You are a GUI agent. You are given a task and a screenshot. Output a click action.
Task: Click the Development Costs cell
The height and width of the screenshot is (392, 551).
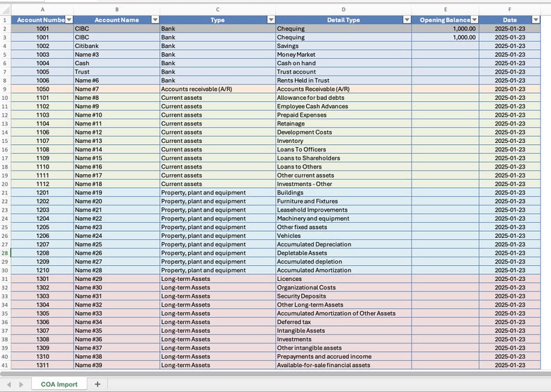(344, 132)
